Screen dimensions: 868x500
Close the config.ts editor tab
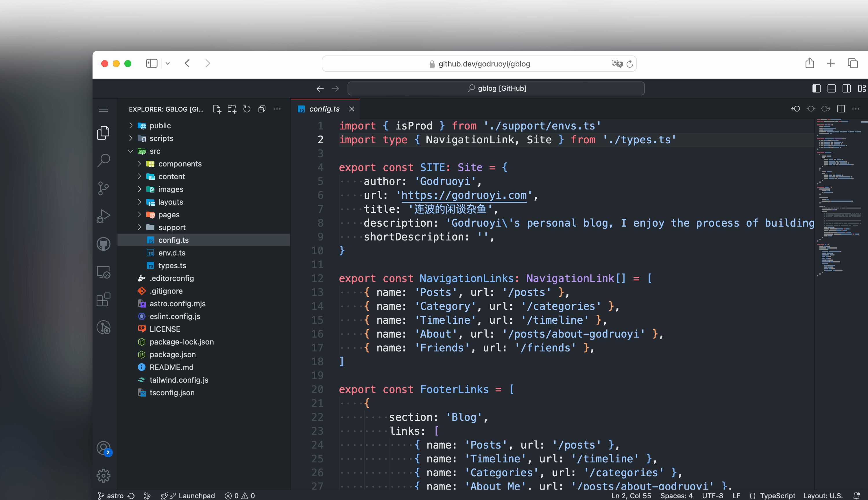click(x=351, y=109)
